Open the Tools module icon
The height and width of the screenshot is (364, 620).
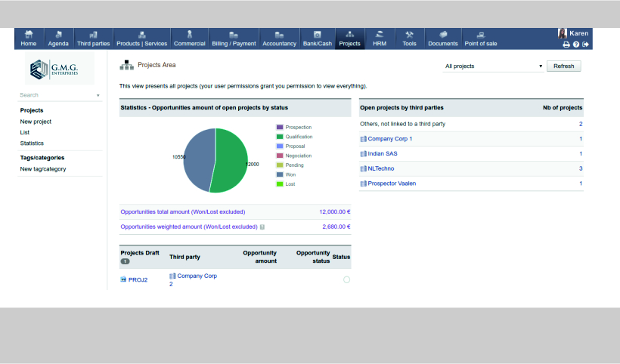409,35
